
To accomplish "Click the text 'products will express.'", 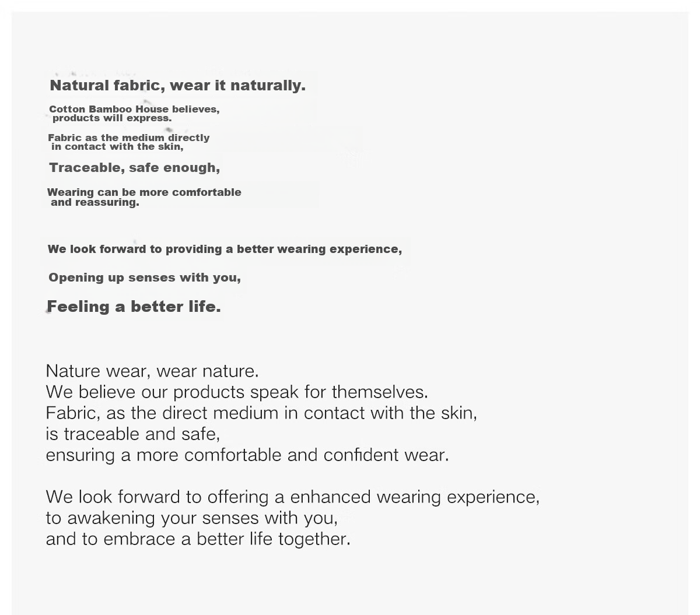I will [x=112, y=118].
